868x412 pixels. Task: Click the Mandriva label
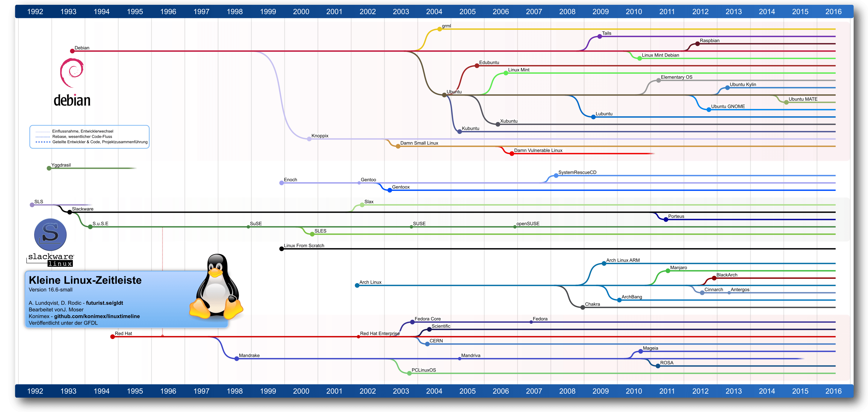[471, 355]
